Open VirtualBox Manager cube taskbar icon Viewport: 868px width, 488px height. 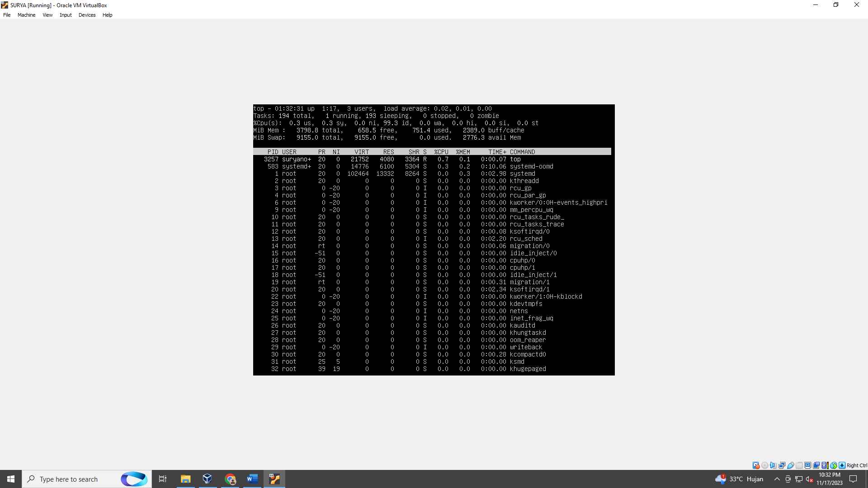click(208, 479)
